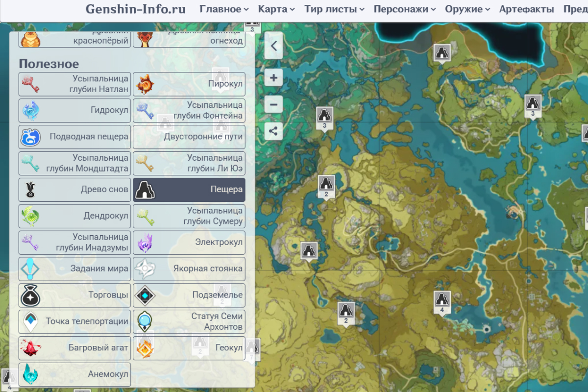
Task: Show Электрокул markers
Action: click(189, 243)
